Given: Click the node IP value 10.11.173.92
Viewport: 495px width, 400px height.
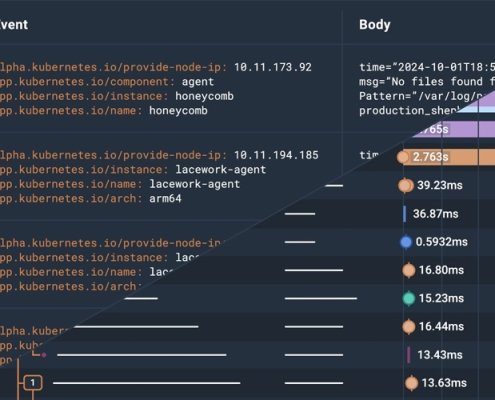Looking at the screenshot, I should 273,67.
